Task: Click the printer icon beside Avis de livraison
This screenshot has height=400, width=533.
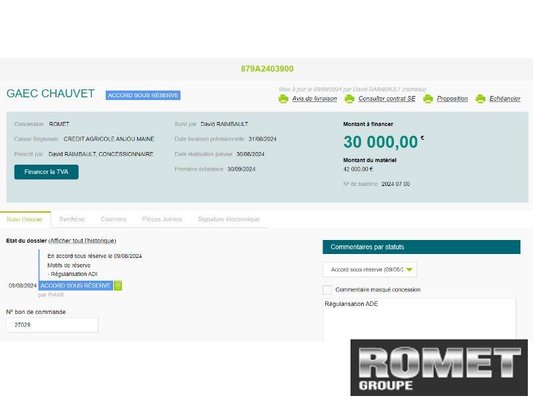Action: (283, 99)
